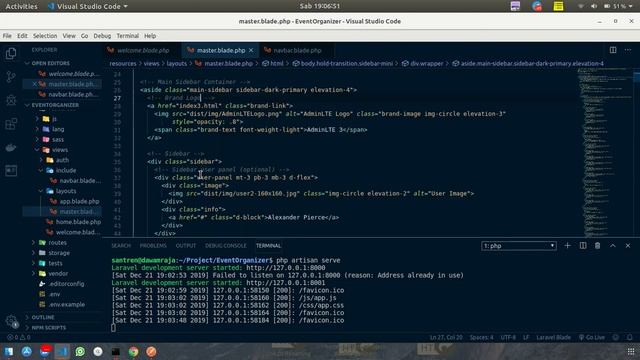Viewport: 640px width, 360px height.
Task: Close the terminal panel
Action: (628, 246)
